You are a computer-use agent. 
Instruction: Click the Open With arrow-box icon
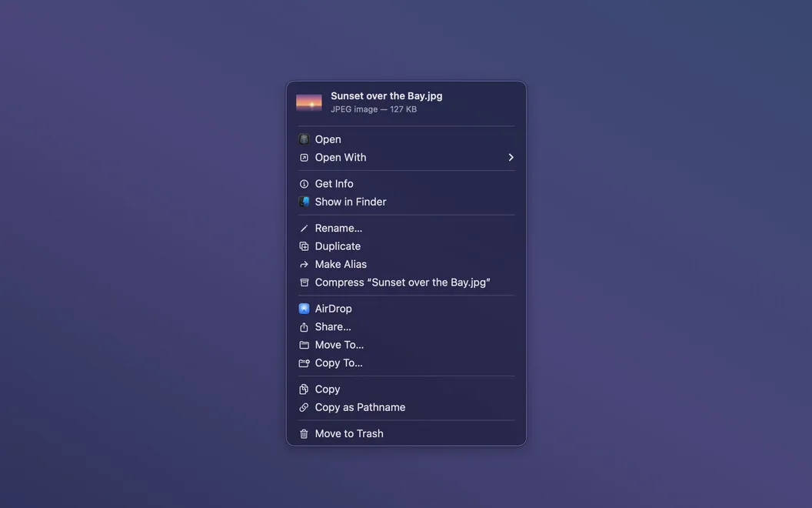[304, 158]
